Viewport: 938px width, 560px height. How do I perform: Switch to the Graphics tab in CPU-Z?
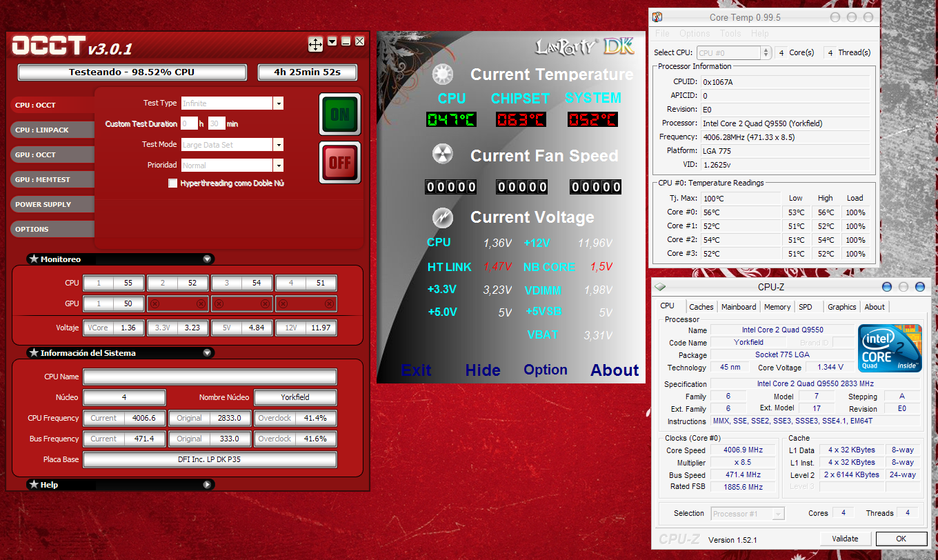[842, 307]
